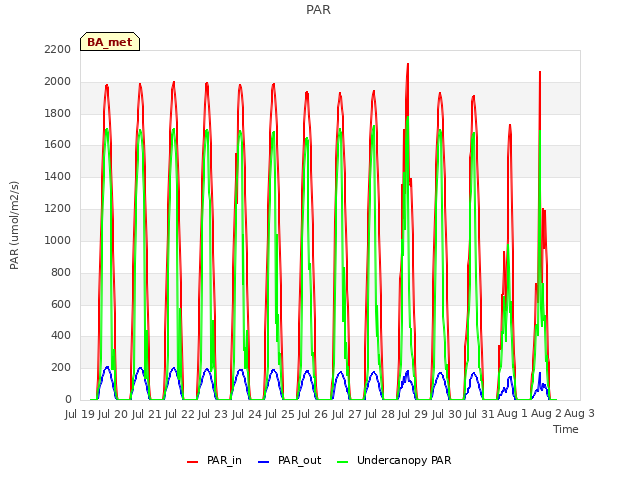Toggle the Undercanopy PAR legend entry
The height and width of the screenshot is (480, 640).
click(x=395, y=460)
